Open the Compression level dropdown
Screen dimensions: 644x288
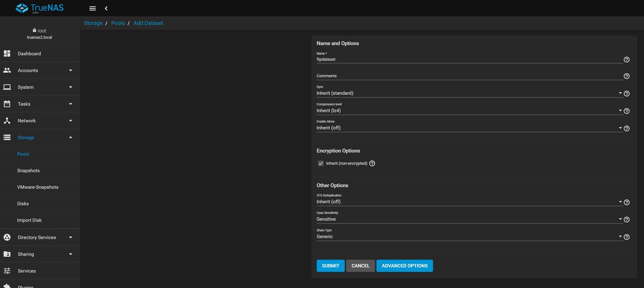[470, 110]
